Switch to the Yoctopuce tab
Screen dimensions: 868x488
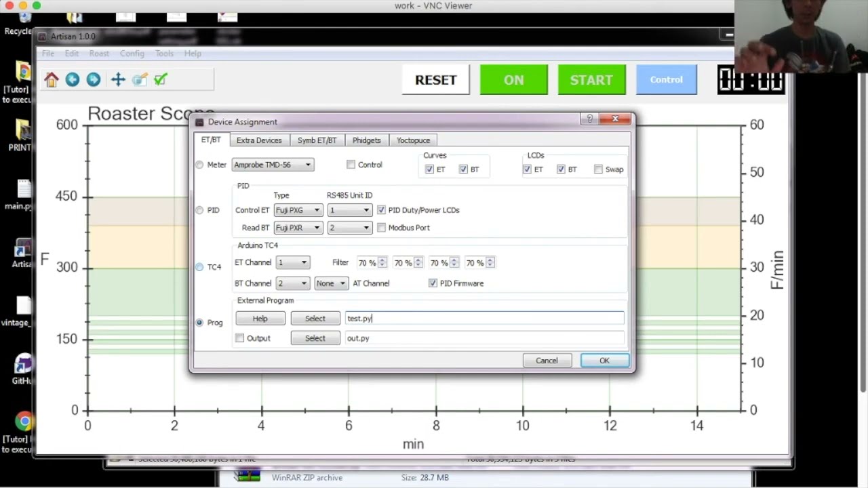pos(413,140)
